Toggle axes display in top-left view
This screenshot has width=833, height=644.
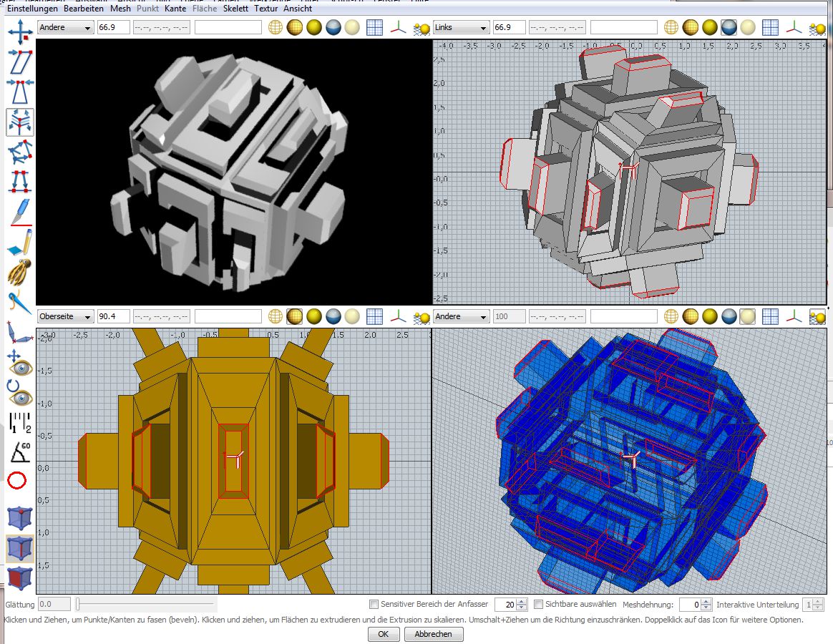point(398,27)
